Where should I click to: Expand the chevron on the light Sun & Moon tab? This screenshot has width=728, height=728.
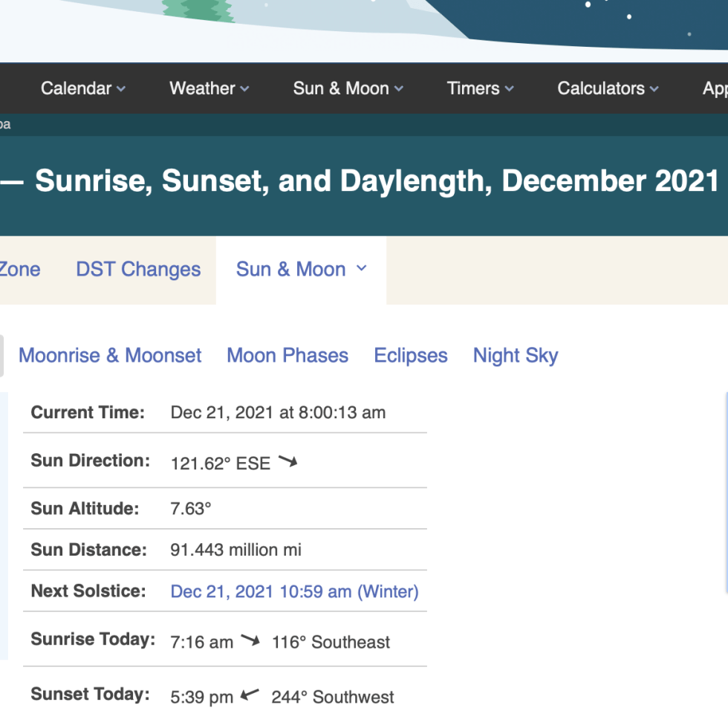[x=362, y=268]
